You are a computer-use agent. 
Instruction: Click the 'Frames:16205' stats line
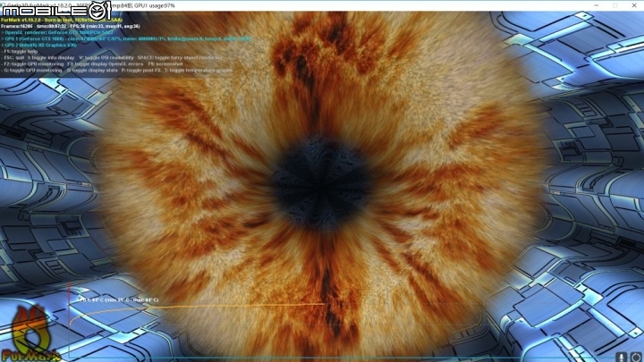pos(71,26)
